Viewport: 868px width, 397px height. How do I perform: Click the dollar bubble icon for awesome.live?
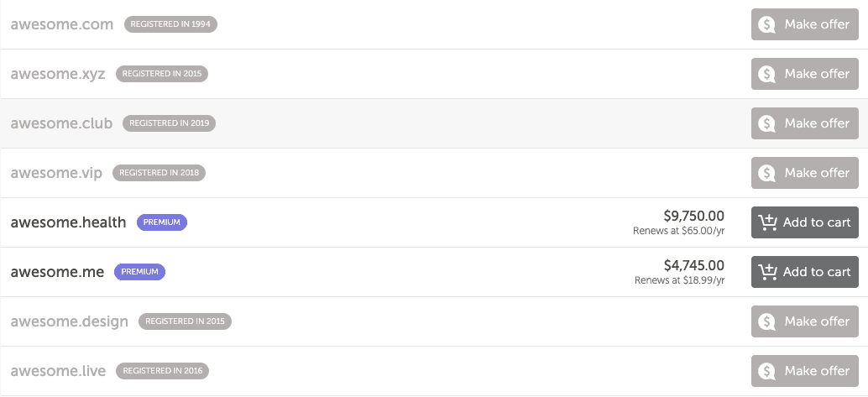point(766,371)
